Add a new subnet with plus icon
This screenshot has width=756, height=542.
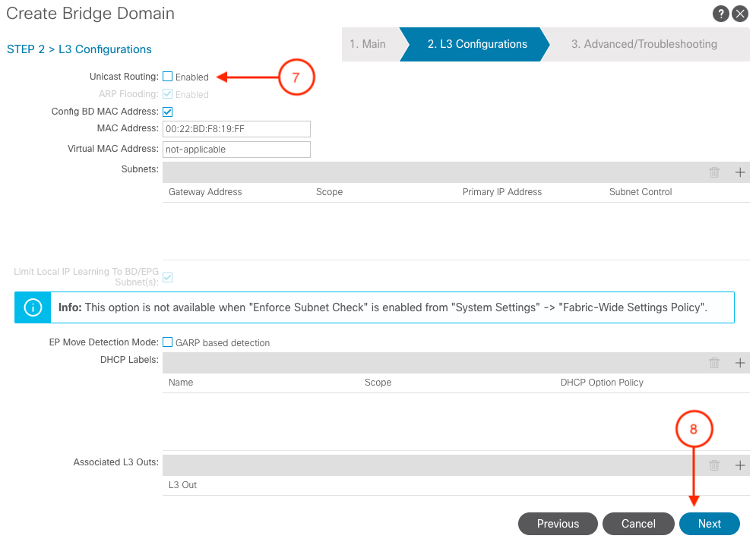tap(740, 172)
